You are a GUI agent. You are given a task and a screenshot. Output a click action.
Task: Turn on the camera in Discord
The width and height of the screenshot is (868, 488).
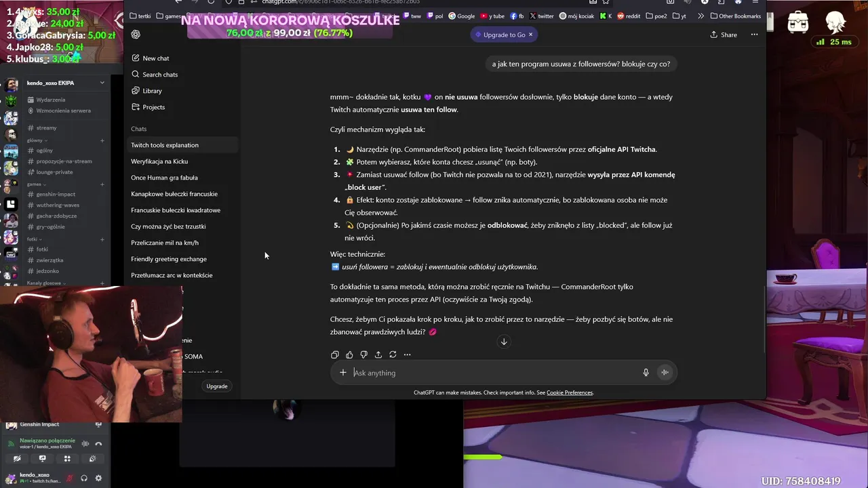click(x=17, y=459)
